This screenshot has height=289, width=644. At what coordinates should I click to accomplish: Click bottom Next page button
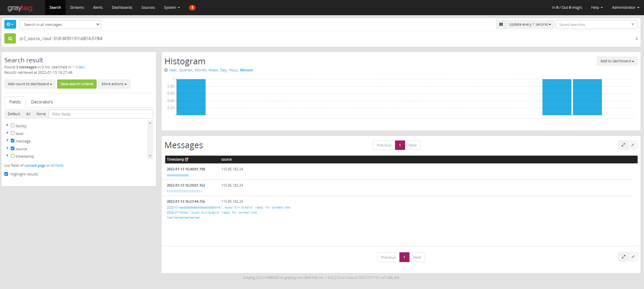(x=417, y=257)
